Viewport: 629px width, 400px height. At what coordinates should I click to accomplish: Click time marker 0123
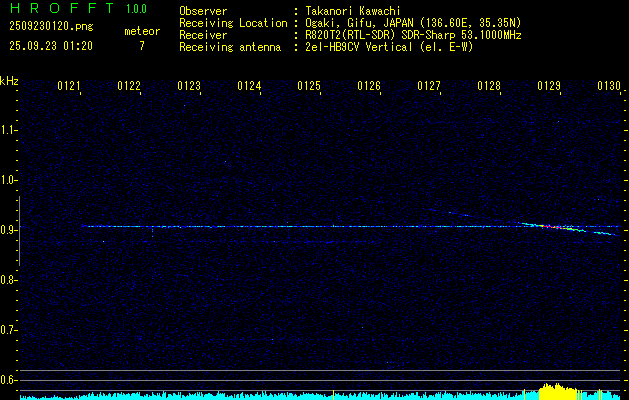pyautogui.click(x=189, y=86)
